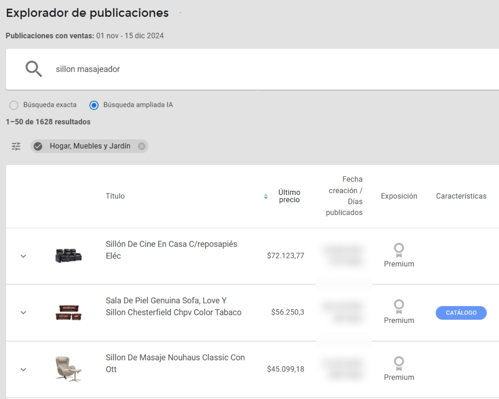Click the magnifying glass search icon
Screen dimensions: 499x399
point(34,69)
